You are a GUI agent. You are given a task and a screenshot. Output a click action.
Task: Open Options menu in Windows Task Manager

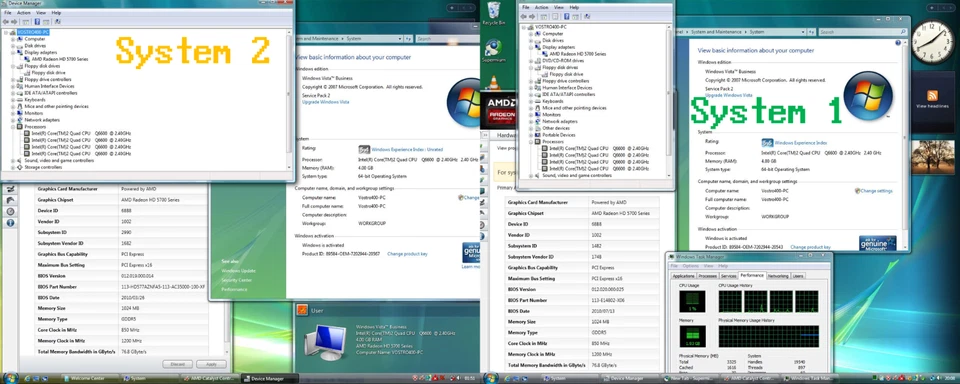[x=690, y=266]
